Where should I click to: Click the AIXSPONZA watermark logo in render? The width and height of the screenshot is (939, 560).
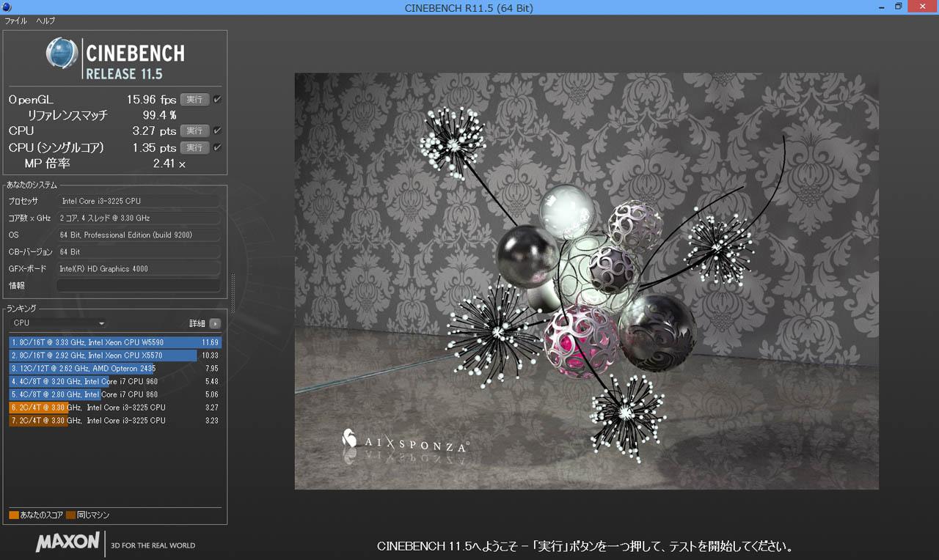[404, 442]
